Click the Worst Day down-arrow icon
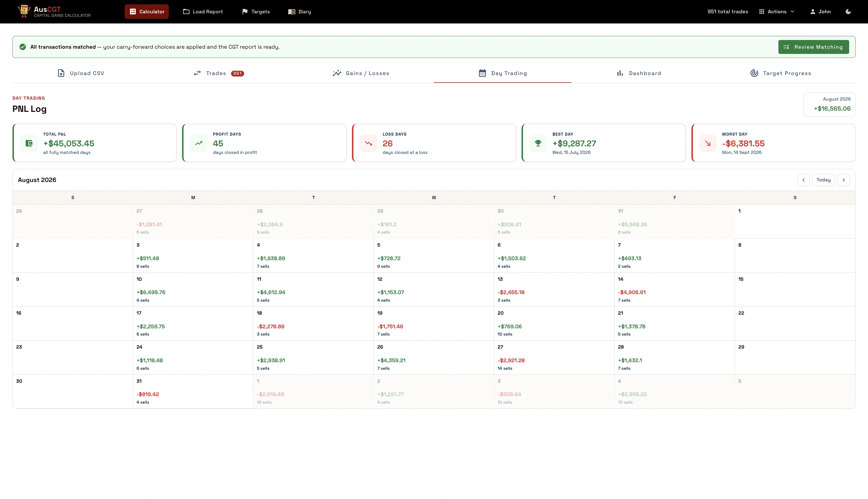 click(x=708, y=143)
